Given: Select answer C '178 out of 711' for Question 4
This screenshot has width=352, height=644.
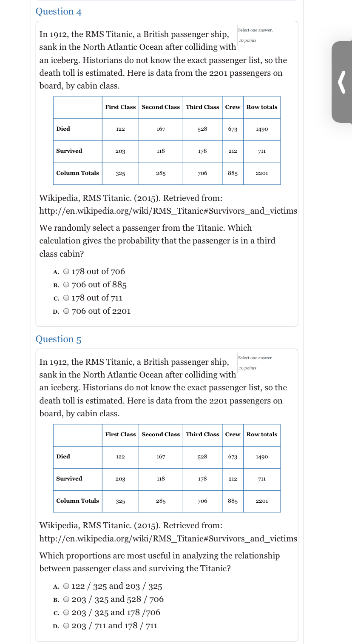Looking at the screenshot, I should coord(66,298).
